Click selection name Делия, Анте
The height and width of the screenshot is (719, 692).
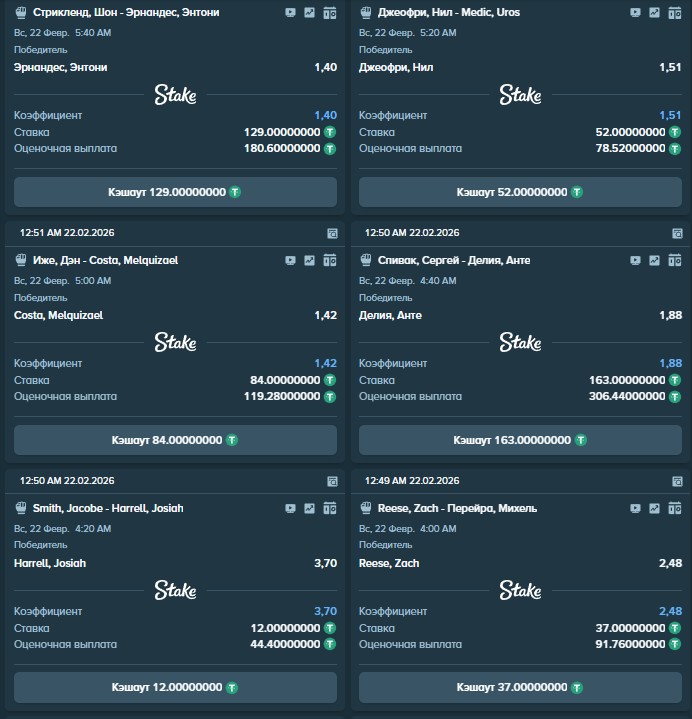click(x=390, y=315)
